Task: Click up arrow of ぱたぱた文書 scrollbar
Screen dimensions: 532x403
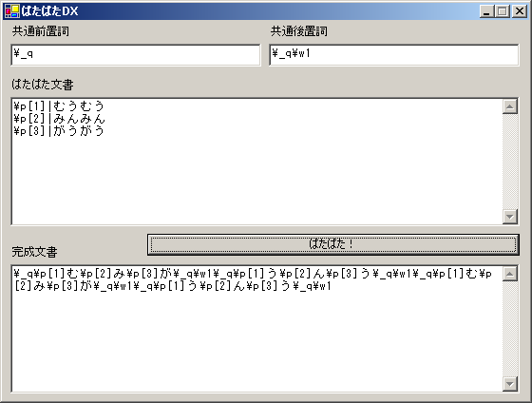Action: point(510,106)
